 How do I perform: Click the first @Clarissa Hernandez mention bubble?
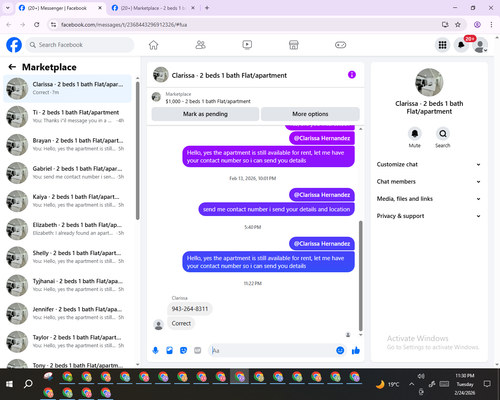322,138
